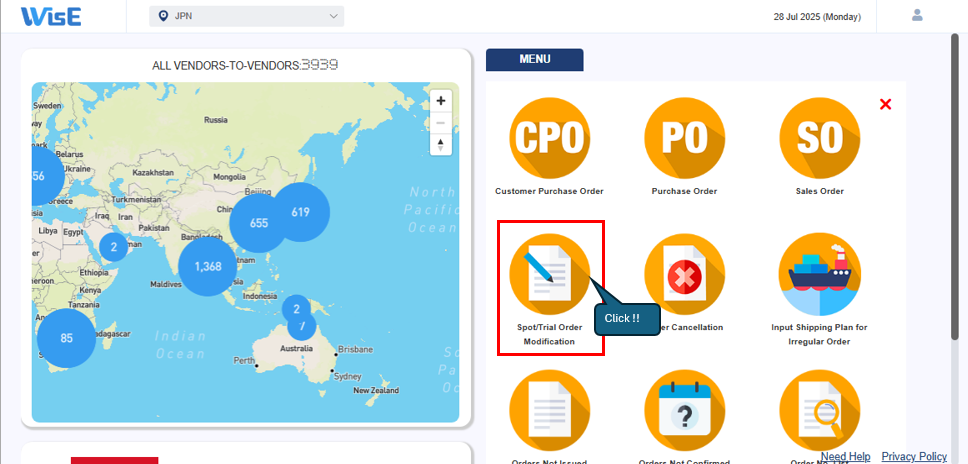968x464 pixels.
Task: Reset the map compass bearing
Action: tap(440, 145)
